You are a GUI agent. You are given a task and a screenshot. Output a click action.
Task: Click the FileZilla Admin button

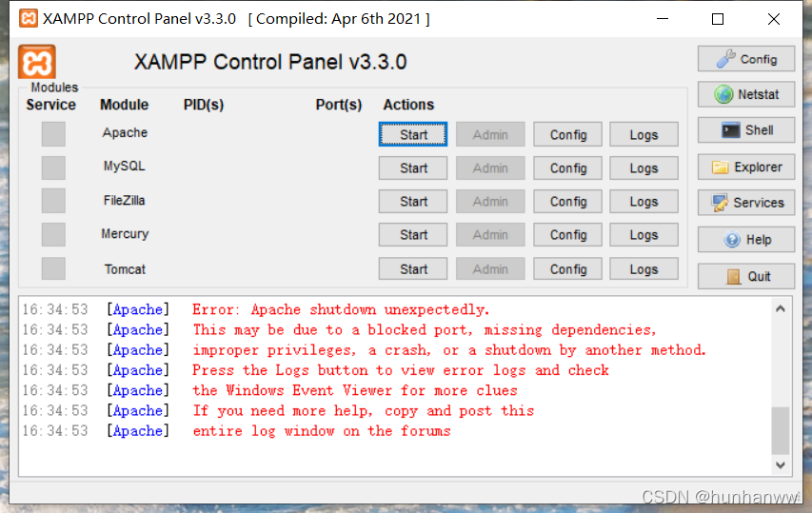(490, 202)
